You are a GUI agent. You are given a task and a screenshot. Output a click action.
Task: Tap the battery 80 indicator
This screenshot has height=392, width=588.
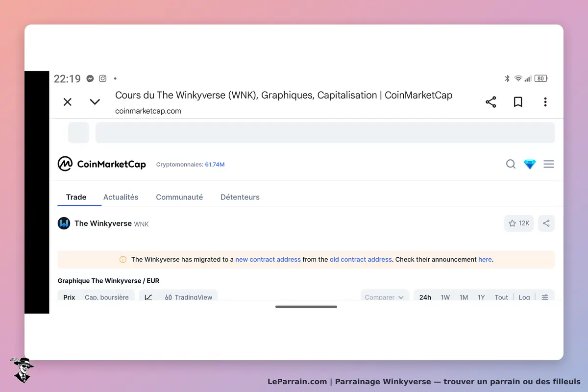[541, 78]
